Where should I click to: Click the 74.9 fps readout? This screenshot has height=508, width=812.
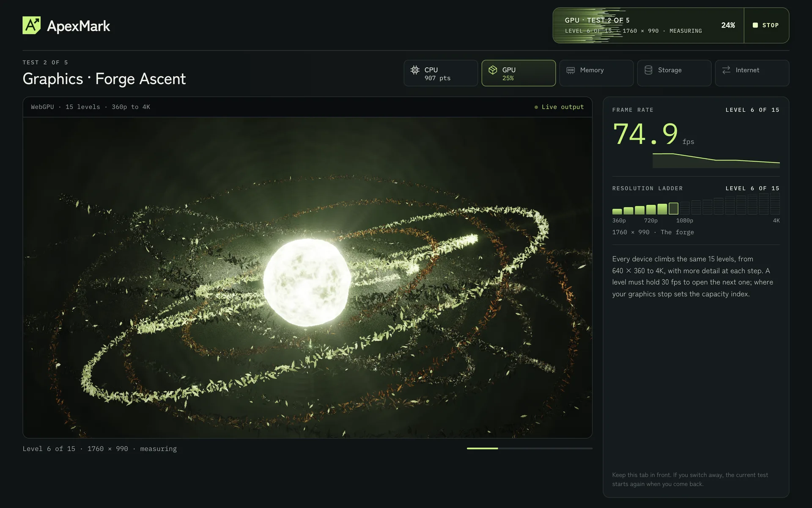tap(653, 135)
